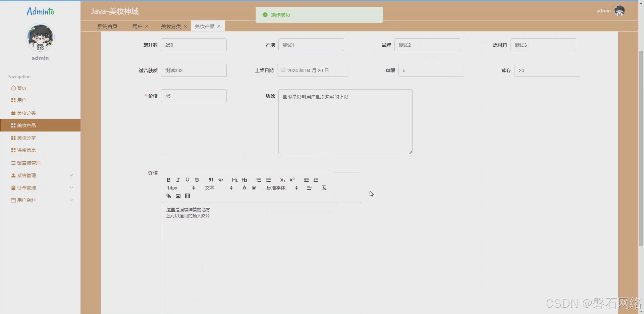
Task: Insert a blockquote in the details editor
Action: click(211, 180)
